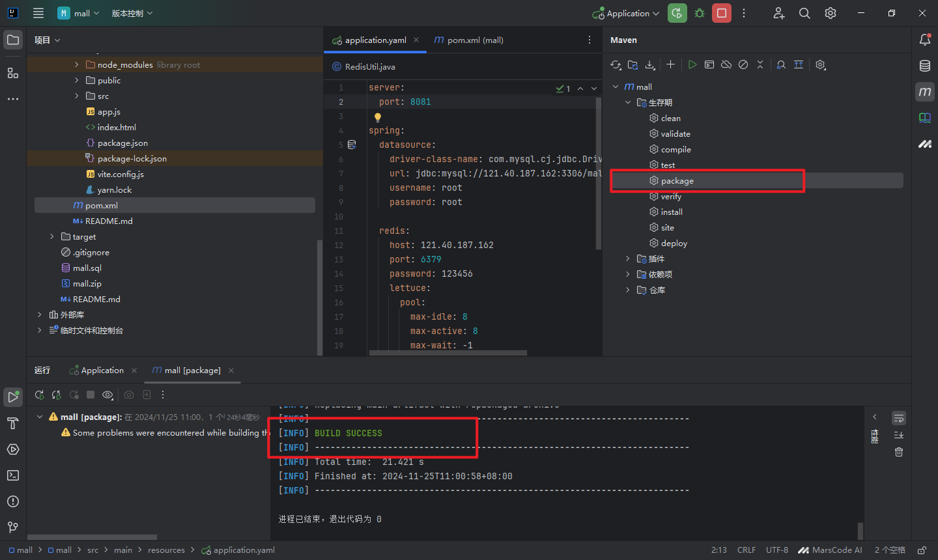Clear the console output with trash icon
Image resolution: width=938 pixels, height=560 pixels.
click(899, 452)
